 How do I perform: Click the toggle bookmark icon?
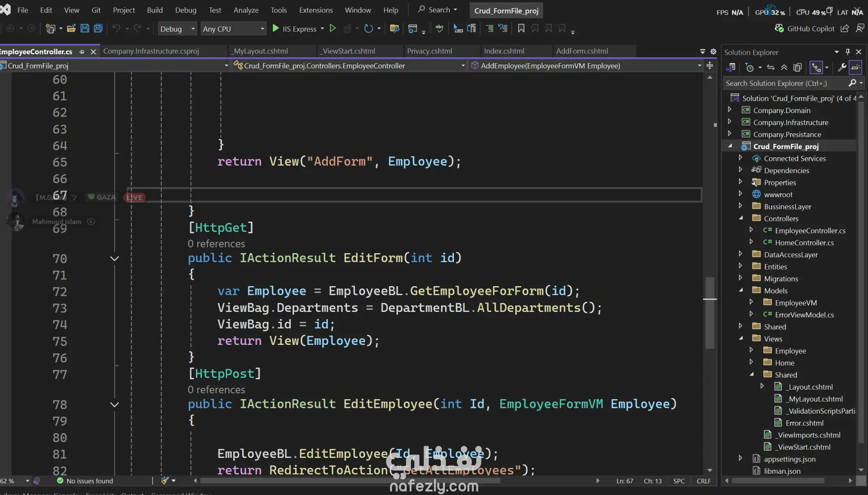(x=521, y=28)
